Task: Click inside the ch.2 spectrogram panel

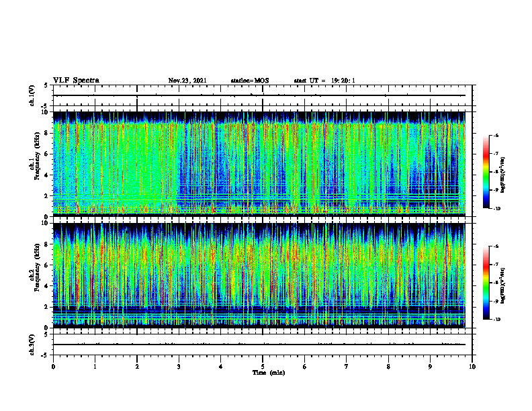Action: (x=259, y=275)
